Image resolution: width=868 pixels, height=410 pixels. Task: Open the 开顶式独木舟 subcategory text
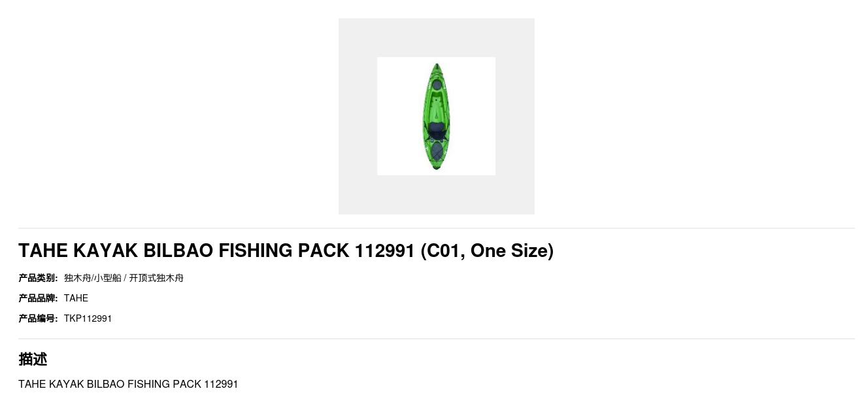(156, 278)
